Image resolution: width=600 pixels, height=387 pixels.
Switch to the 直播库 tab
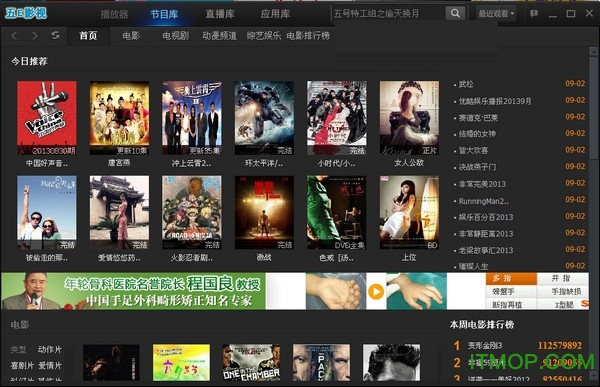220,14
